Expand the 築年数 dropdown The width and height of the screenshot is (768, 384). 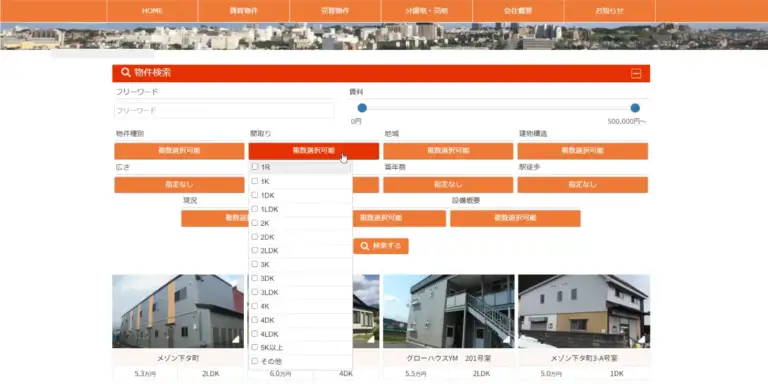pos(448,185)
